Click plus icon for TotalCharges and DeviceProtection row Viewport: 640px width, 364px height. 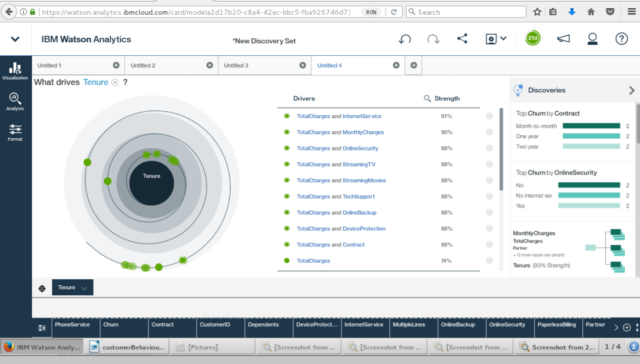(489, 229)
